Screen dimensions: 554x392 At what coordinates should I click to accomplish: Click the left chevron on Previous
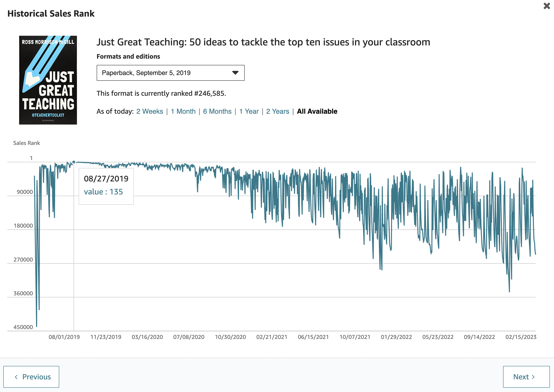click(16, 377)
